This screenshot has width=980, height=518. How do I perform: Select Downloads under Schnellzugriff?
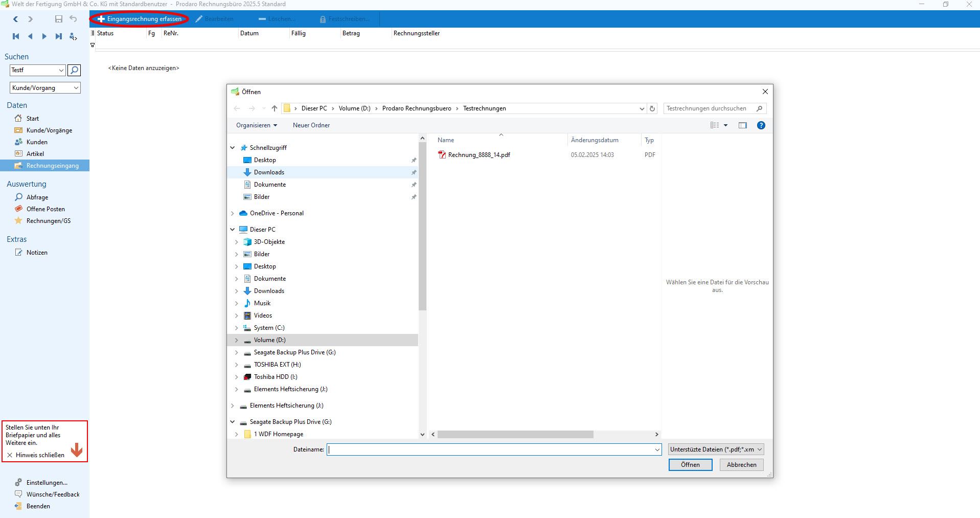pos(269,172)
